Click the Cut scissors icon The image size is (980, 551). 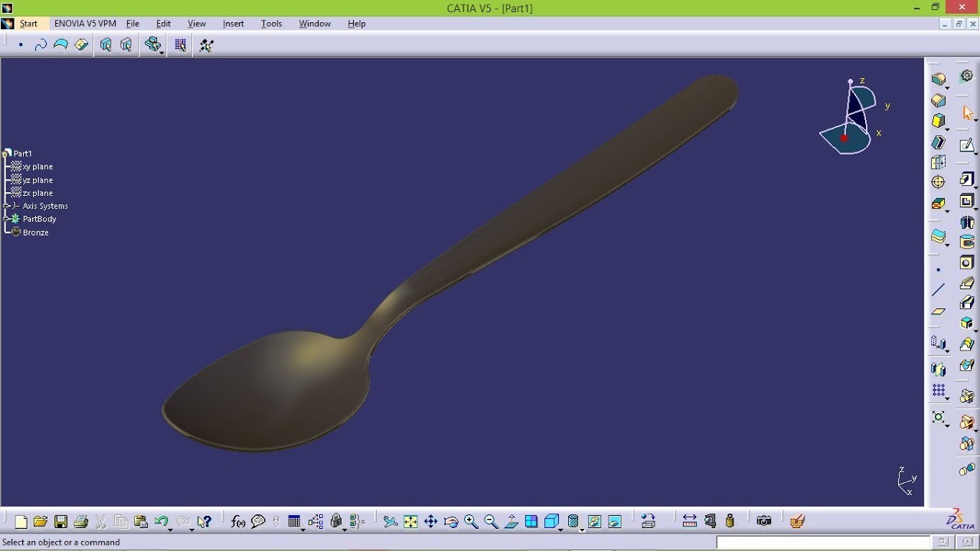point(100,522)
